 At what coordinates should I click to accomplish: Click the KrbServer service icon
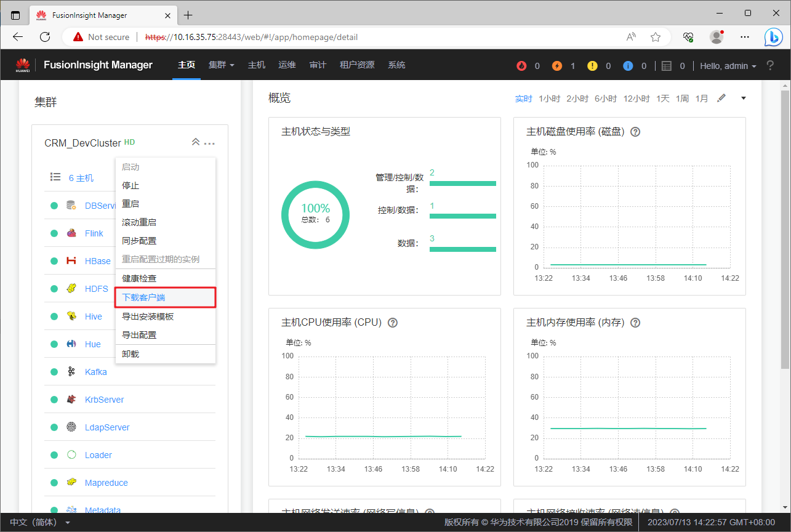coord(71,400)
